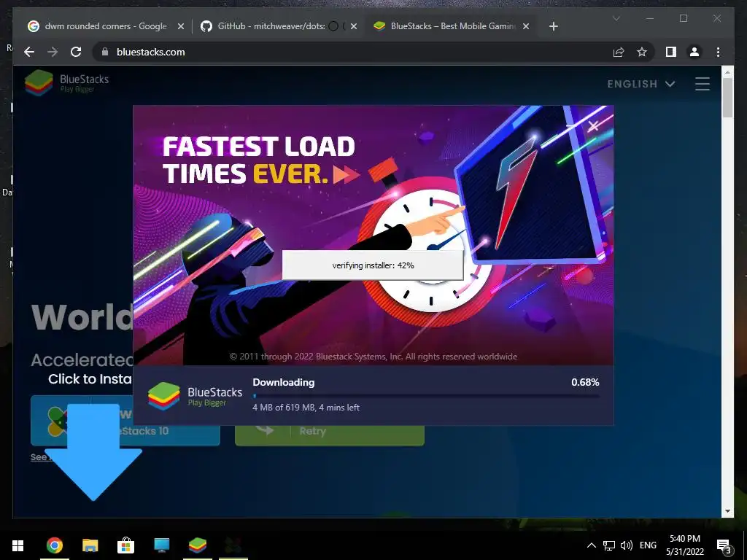Open Microsoft Store from taskbar
This screenshot has width=747, height=560.
125,545
